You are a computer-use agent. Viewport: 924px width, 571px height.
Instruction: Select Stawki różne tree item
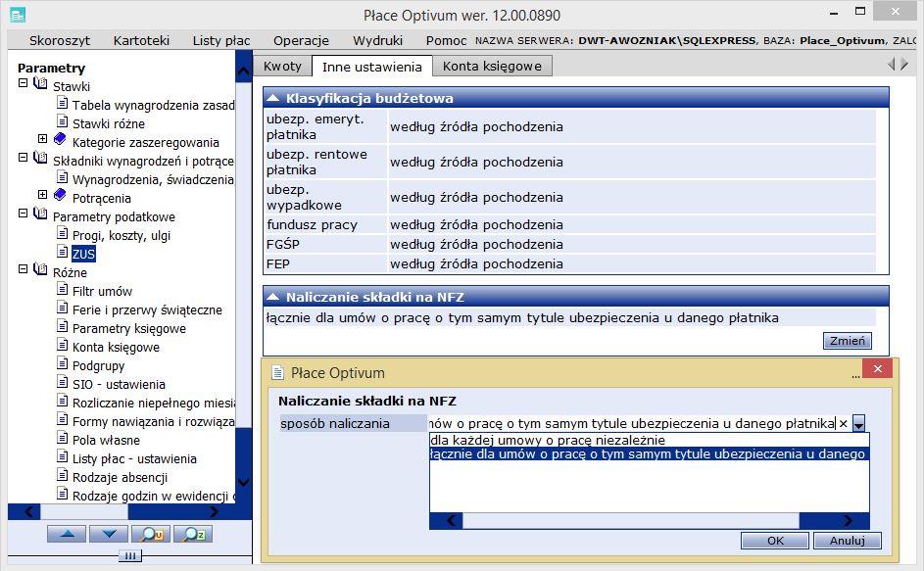[109, 123]
